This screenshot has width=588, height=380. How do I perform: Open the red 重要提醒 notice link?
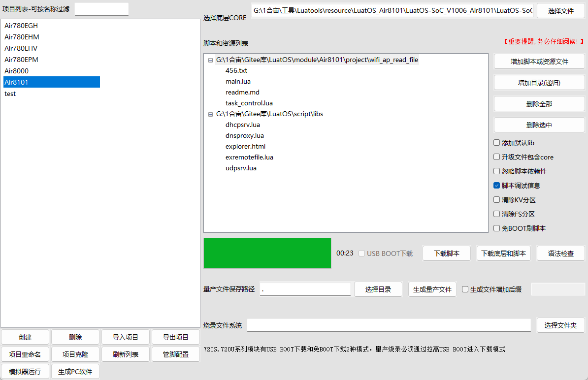(x=543, y=41)
